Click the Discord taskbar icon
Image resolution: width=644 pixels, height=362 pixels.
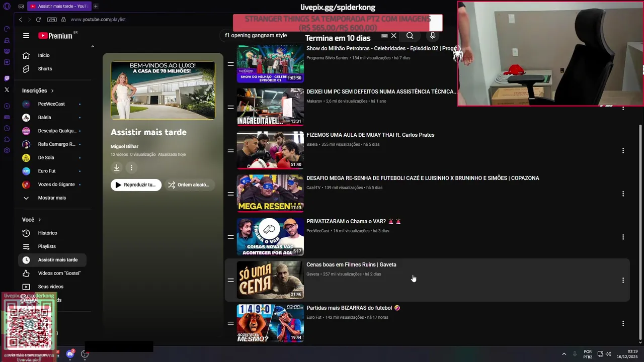[70, 354]
